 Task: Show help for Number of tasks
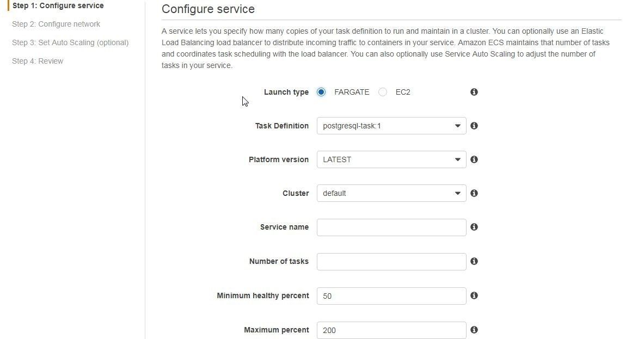point(474,261)
